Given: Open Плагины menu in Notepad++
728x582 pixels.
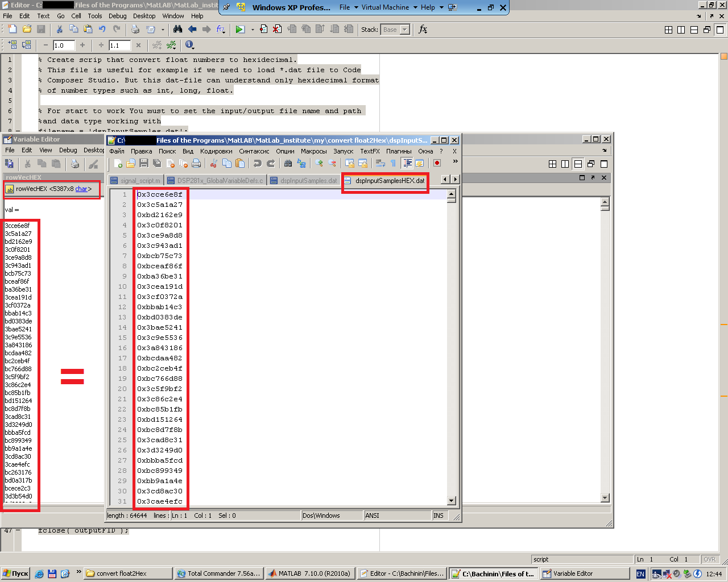Looking at the screenshot, I should [399, 151].
